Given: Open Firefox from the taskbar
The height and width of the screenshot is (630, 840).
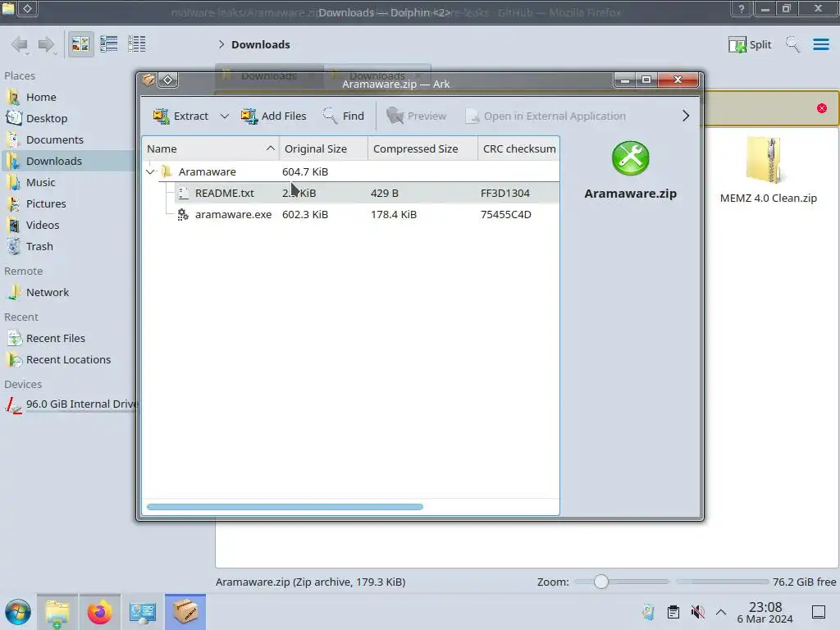Looking at the screenshot, I should [x=99, y=612].
